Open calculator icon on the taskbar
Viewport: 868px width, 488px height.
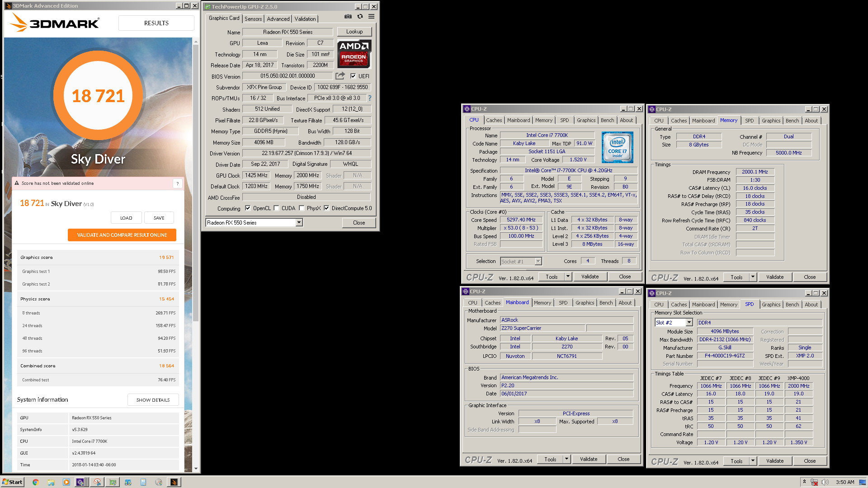[143, 482]
